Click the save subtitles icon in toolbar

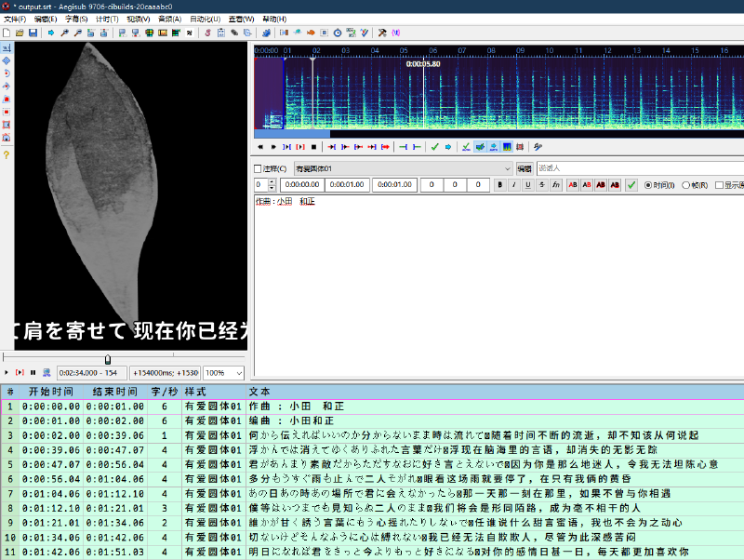tap(33, 33)
